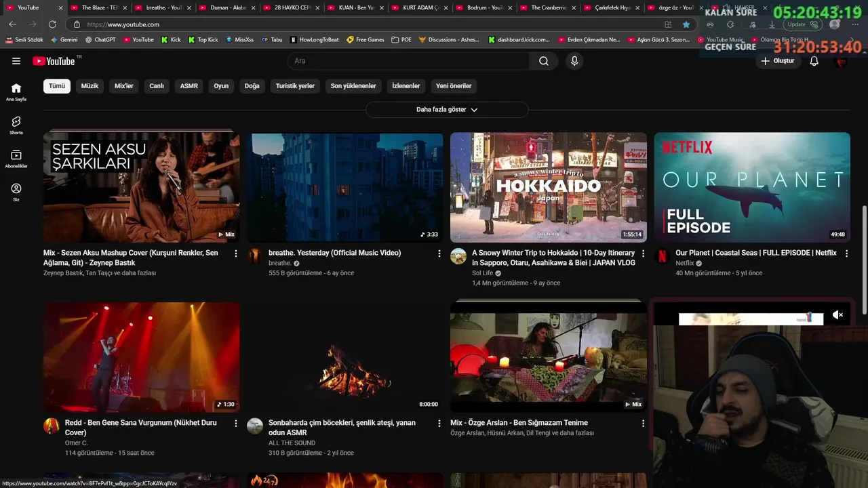
Task: Expand bookmarks bar overflow chevron
Action: [x=853, y=40]
